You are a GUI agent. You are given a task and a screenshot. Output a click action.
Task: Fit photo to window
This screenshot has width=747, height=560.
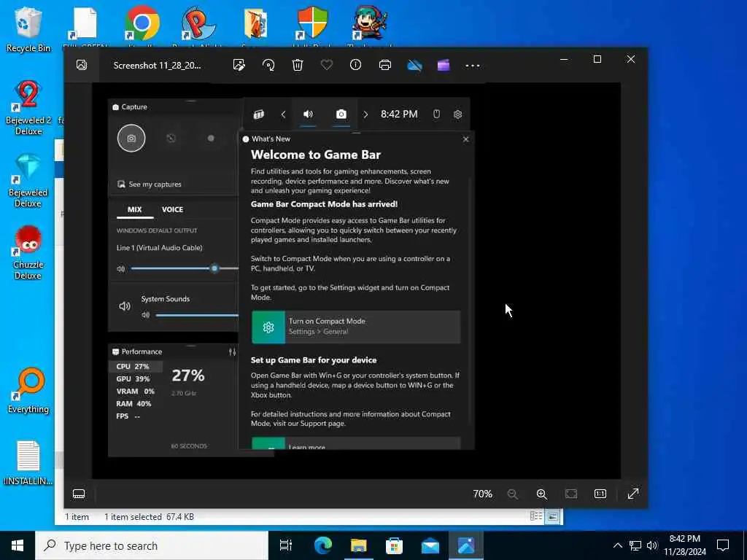tap(571, 494)
